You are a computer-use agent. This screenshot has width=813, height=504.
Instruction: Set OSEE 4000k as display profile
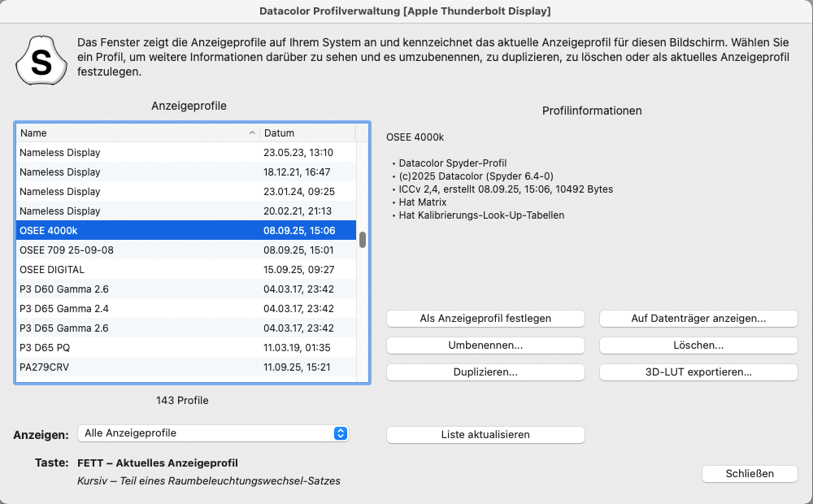[x=485, y=318]
